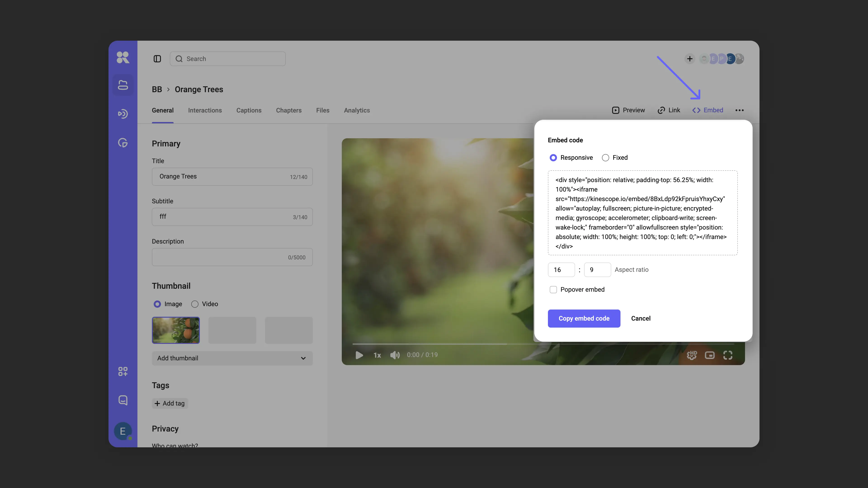Click the P collaborator avatar
Image resolution: width=868 pixels, height=488 pixels.
(722, 59)
